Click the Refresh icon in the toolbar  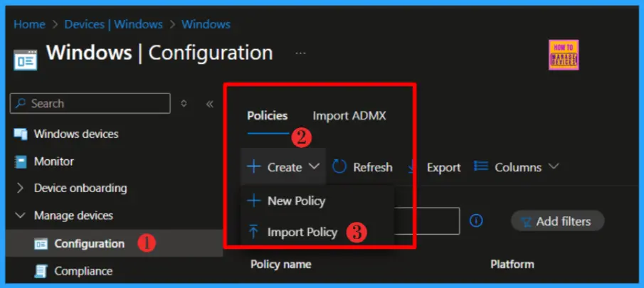point(339,167)
